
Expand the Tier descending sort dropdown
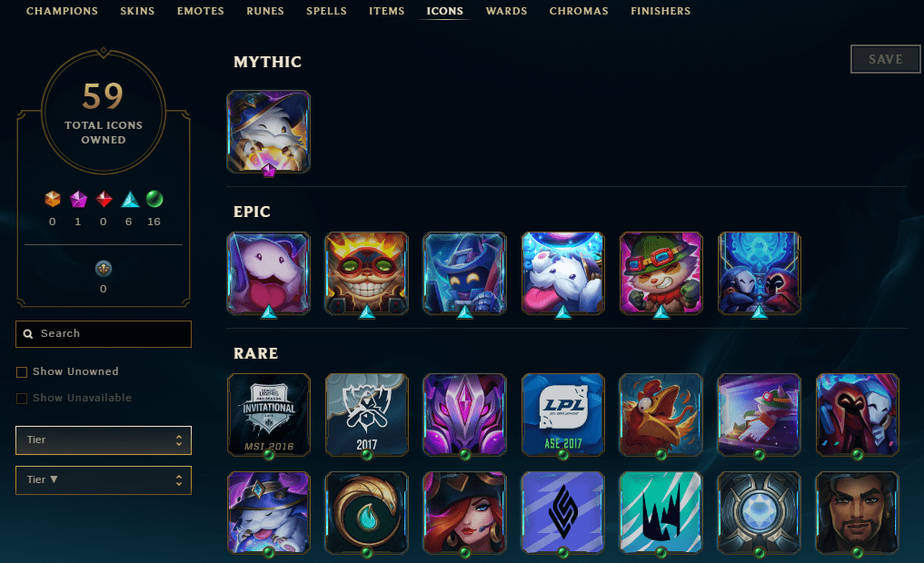[x=104, y=480]
